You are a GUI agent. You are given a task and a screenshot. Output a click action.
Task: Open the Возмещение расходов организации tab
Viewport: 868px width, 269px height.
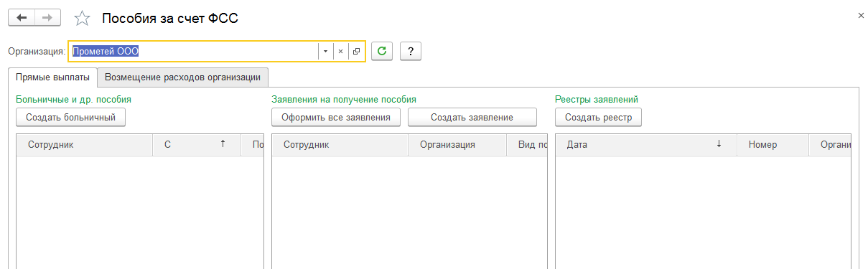[x=183, y=77]
